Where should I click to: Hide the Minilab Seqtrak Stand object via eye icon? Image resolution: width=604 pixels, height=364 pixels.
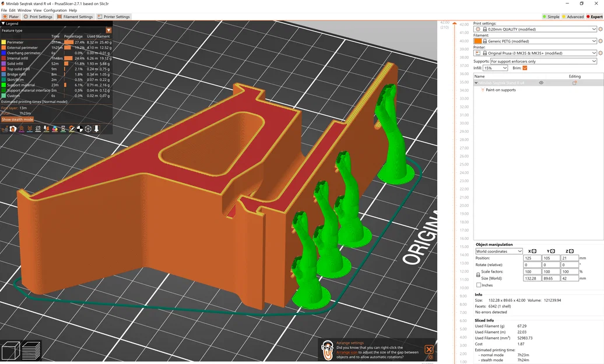541,83
